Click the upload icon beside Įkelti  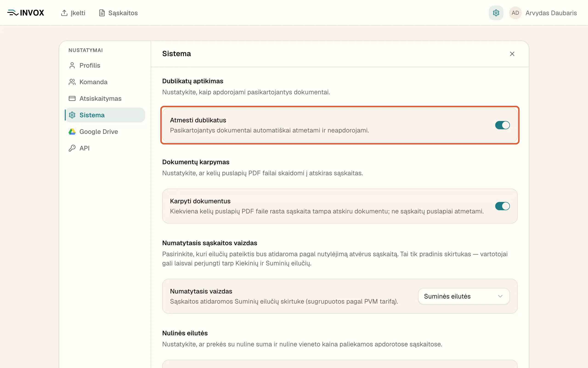(64, 13)
